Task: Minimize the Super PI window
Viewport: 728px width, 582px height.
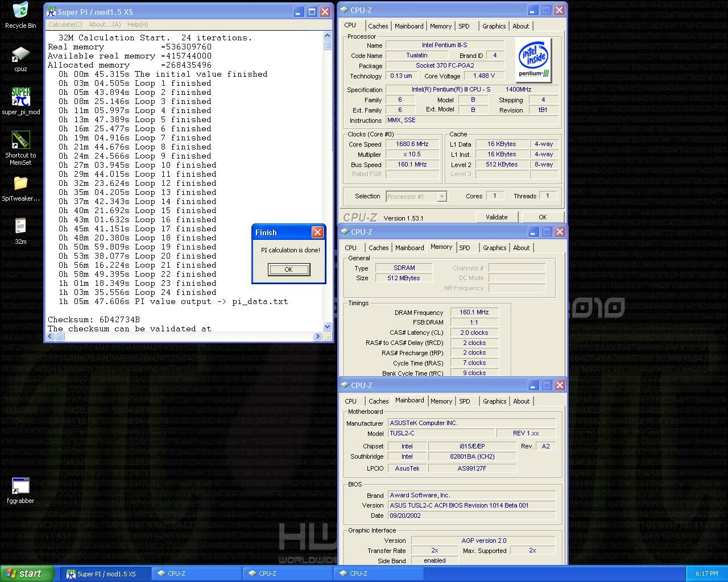Action: click(x=299, y=11)
